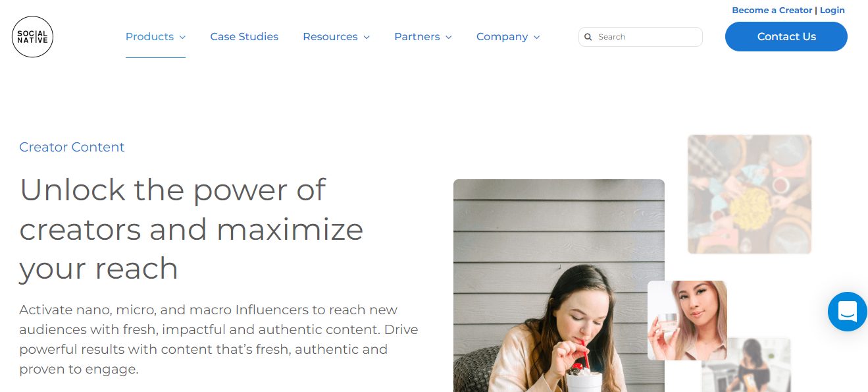Open the Company menu
Image resolution: width=868 pixels, height=392 pixels.
pos(501,37)
